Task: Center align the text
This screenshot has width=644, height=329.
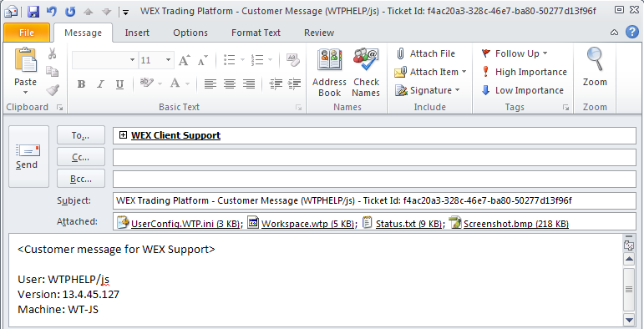Action: [230, 84]
